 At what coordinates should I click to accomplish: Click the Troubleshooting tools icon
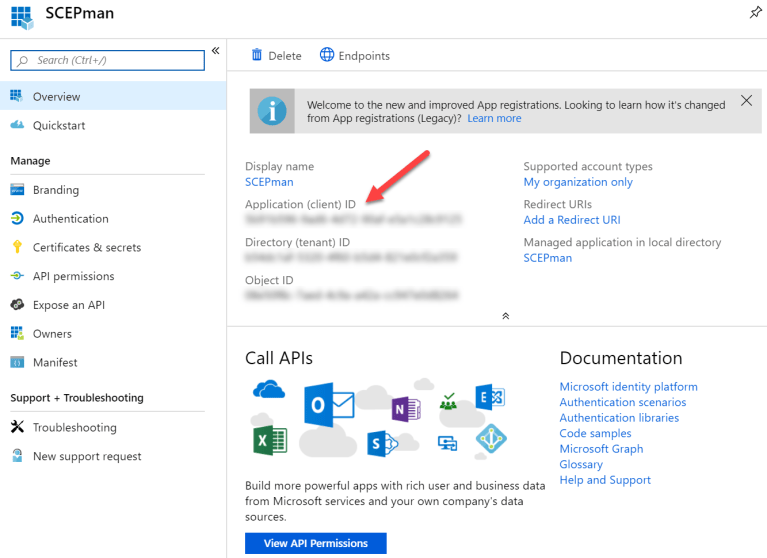pyautogui.click(x=17, y=427)
